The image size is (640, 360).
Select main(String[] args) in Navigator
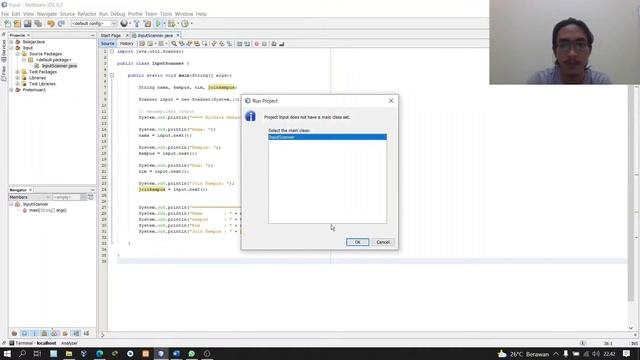pos(47,210)
